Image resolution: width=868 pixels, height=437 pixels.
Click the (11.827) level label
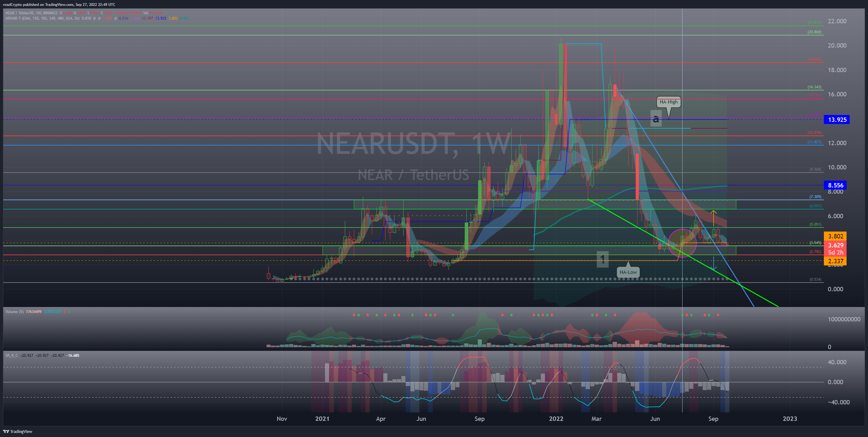tap(814, 142)
